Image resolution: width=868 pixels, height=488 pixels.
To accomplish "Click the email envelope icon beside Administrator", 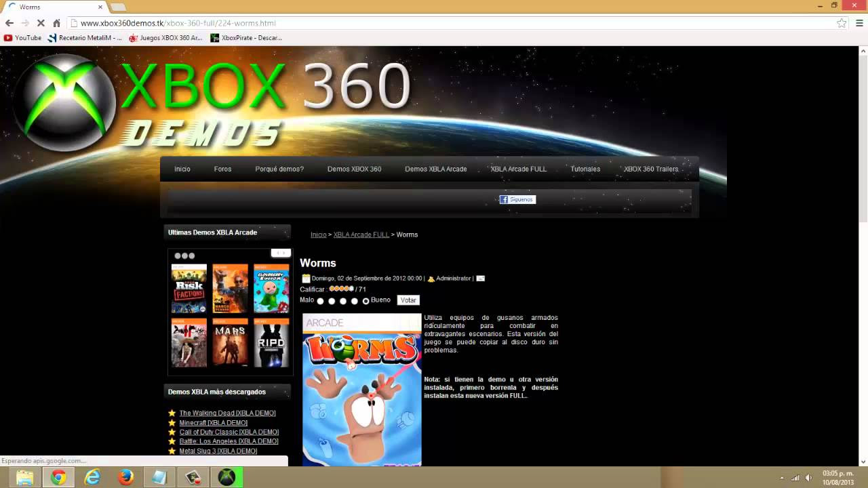I will [x=480, y=279].
